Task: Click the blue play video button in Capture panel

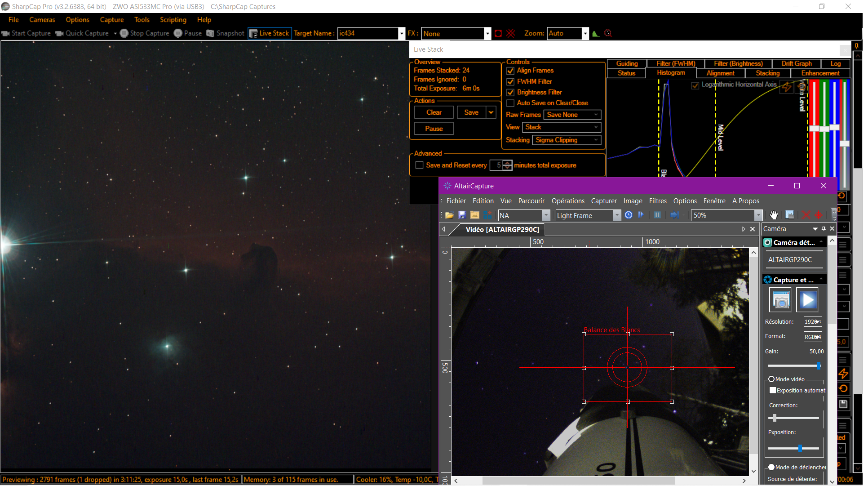Action: click(807, 300)
